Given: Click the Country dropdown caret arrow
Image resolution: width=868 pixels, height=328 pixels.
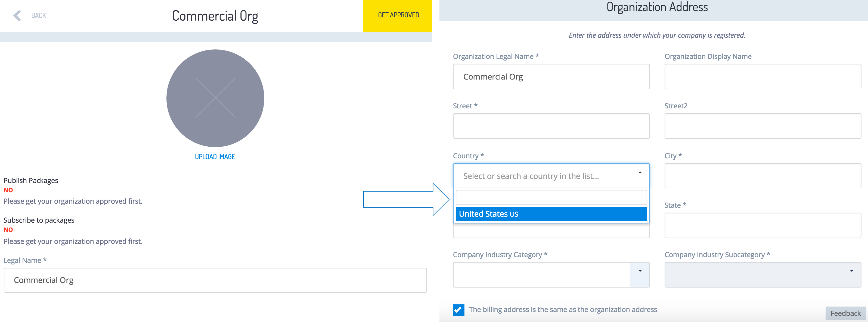Looking at the screenshot, I should 640,173.
